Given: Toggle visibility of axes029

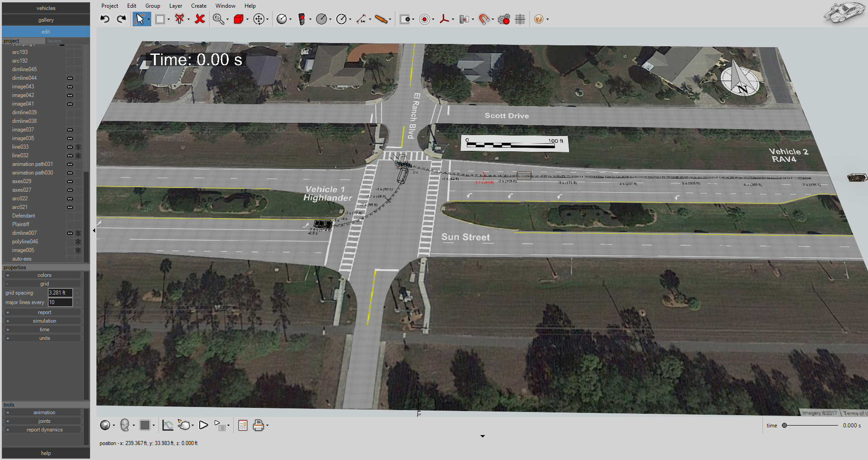Looking at the screenshot, I should pos(70,181).
